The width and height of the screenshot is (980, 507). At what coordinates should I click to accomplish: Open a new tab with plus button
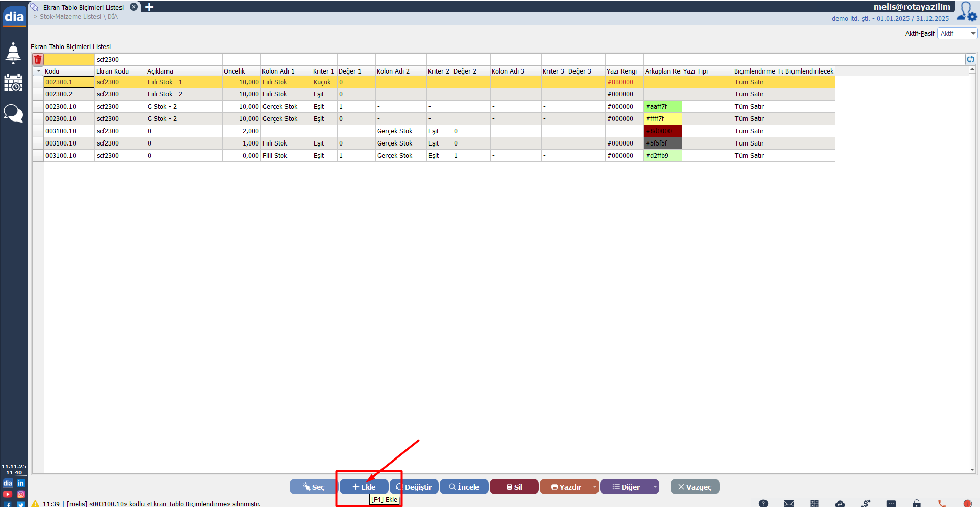tap(149, 7)
